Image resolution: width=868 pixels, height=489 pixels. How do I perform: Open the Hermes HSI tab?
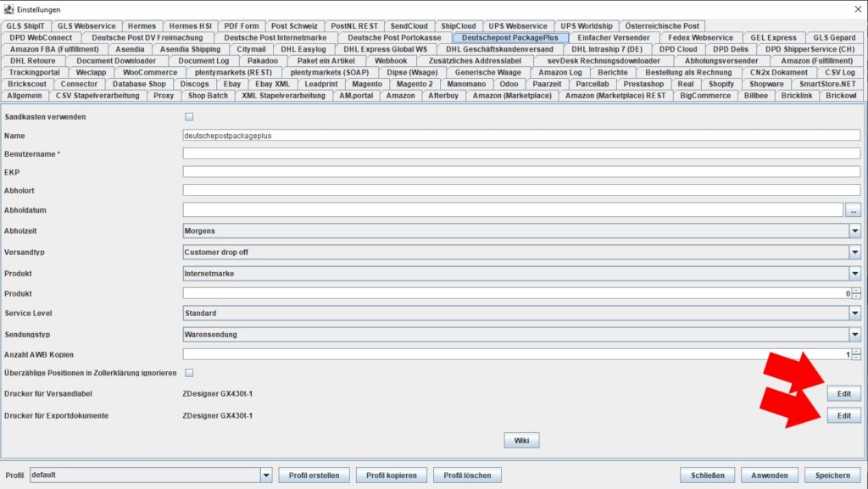pos(191,26)
